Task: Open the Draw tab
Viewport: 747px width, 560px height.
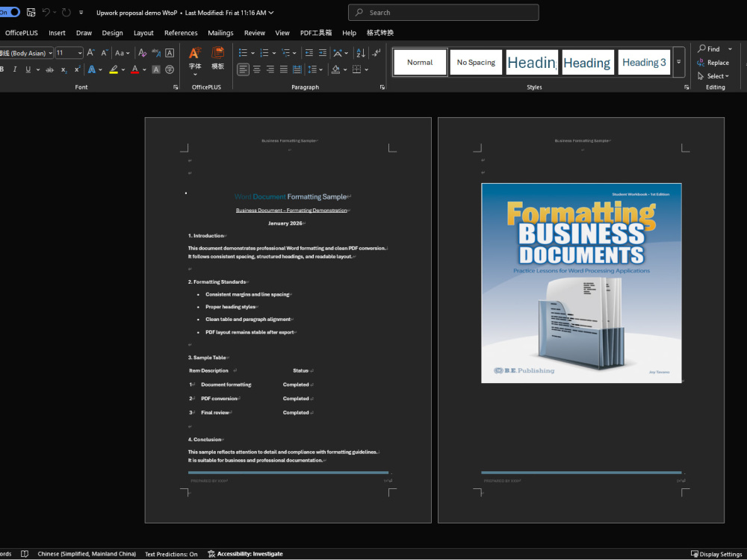Action: (84, 33)
